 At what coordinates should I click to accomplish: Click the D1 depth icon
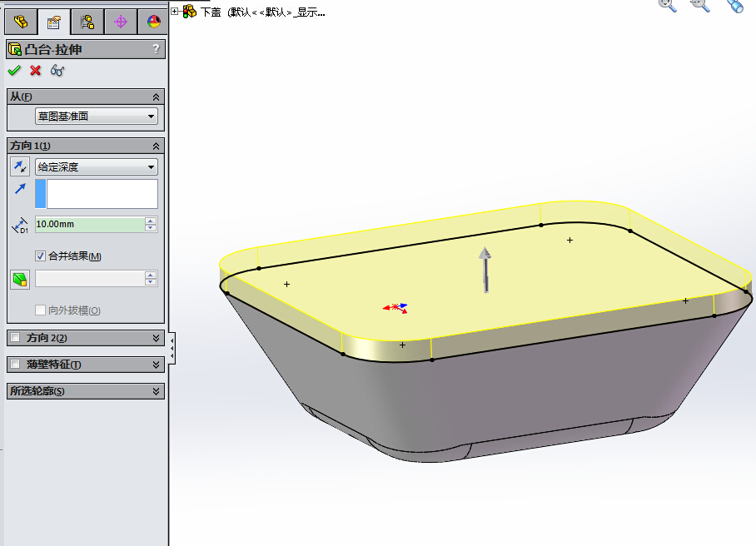pyautogui.click(x=20, y=225)
